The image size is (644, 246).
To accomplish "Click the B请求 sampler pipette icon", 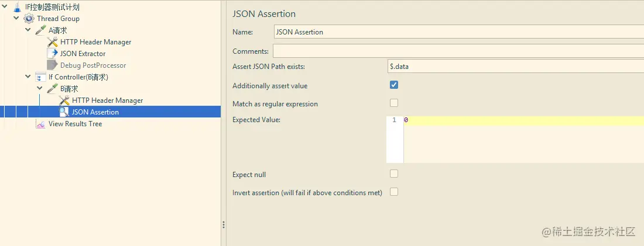I will click(53, 89).
